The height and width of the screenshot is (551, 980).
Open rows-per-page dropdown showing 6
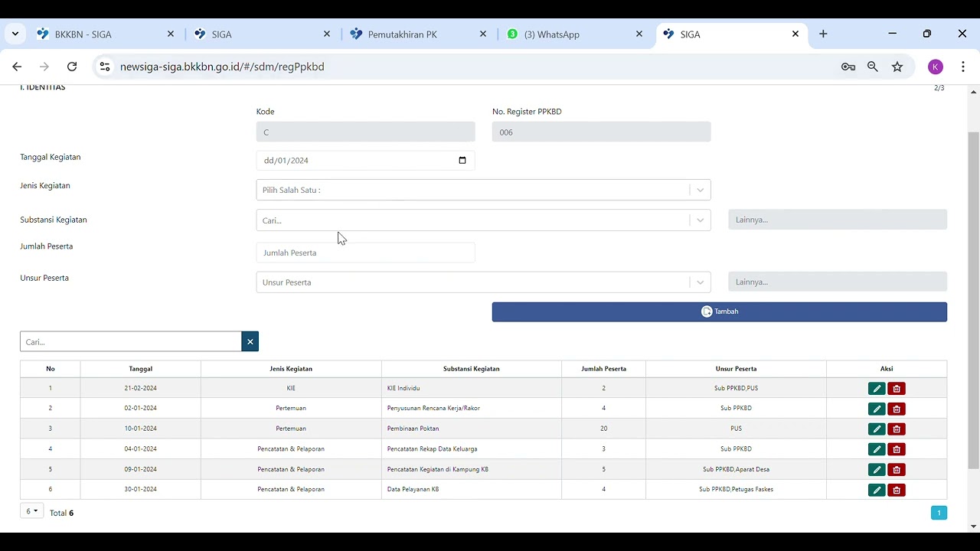coord(31,511)
